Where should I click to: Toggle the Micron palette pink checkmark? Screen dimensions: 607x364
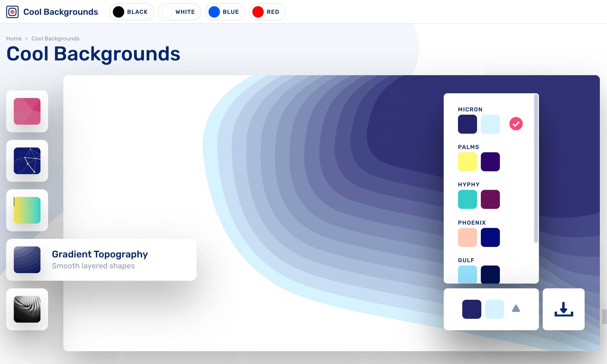pyautogui.click(x=516, y=124)
